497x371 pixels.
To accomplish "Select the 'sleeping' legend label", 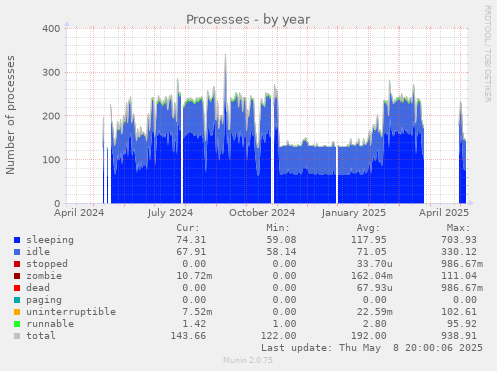I will point(50,240).
